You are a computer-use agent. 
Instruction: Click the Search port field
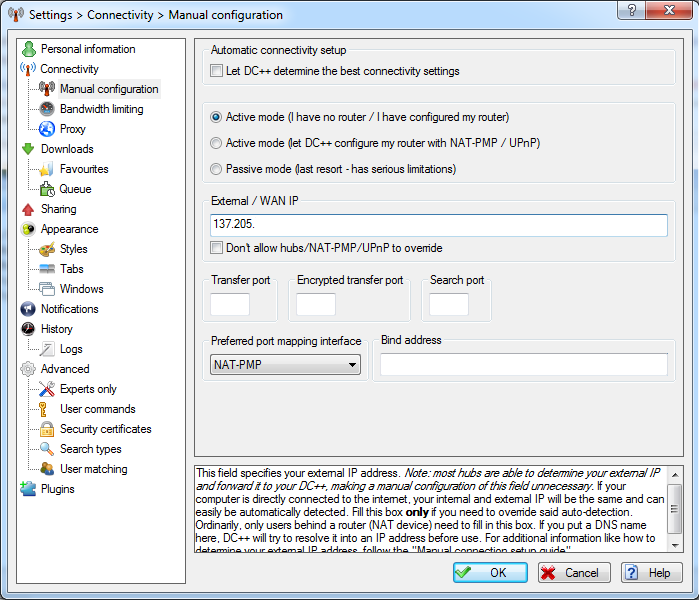tap(448, 304)
